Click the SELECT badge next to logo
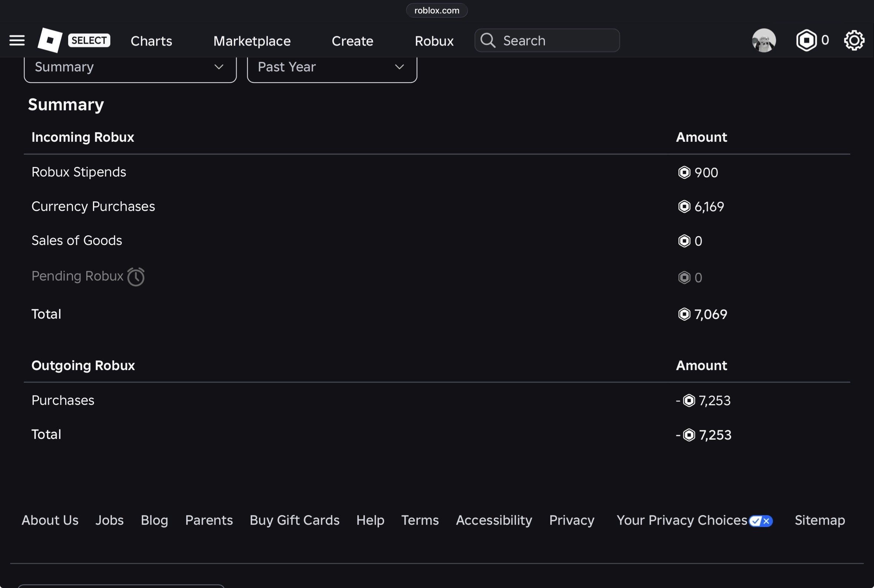This screenshot has height=588, width=874. point(89,40)
